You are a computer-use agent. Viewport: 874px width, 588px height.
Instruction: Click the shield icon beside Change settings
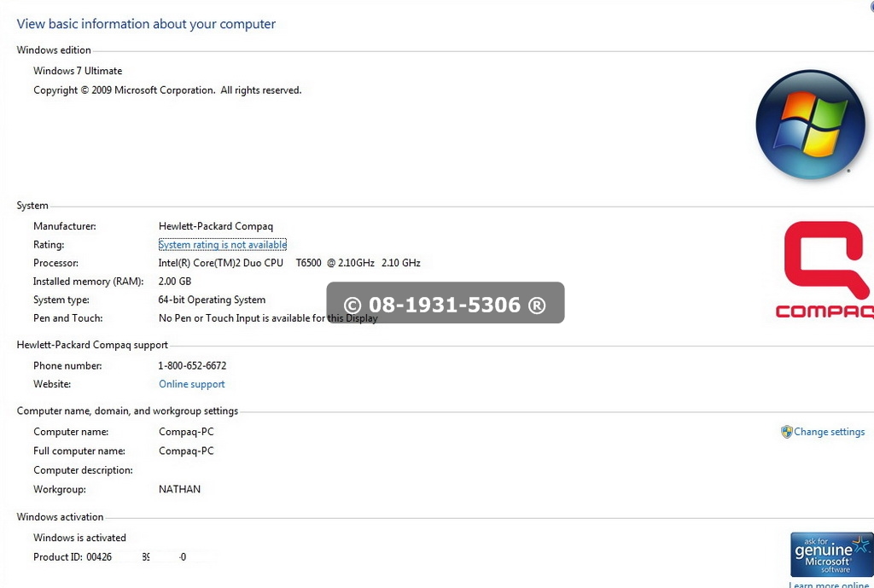point(787,432)
